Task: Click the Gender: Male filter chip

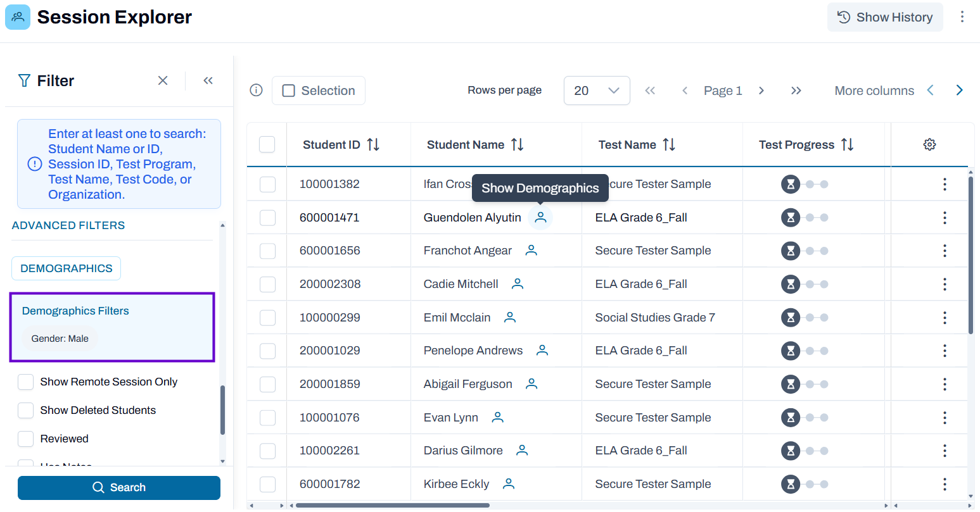Action: [x=60, y=339]
